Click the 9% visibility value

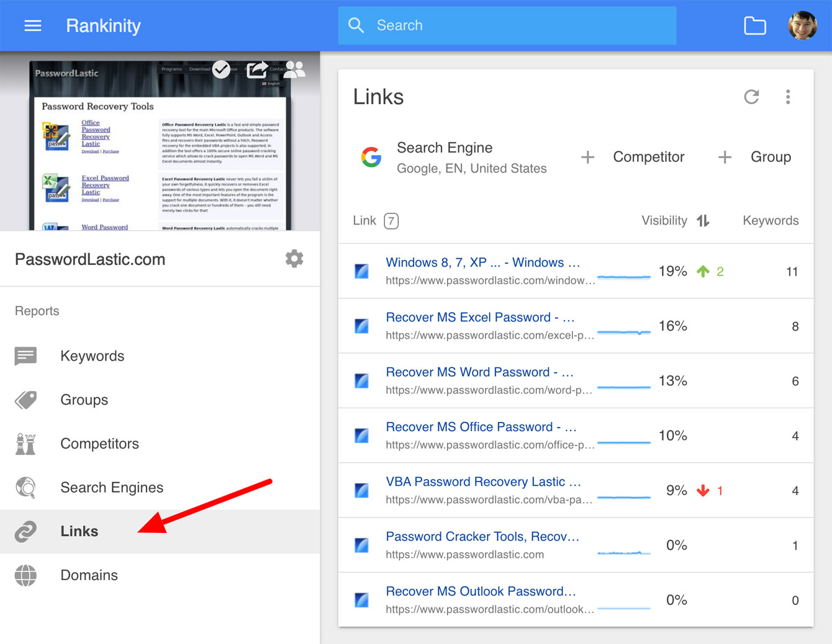click(677, 490)
